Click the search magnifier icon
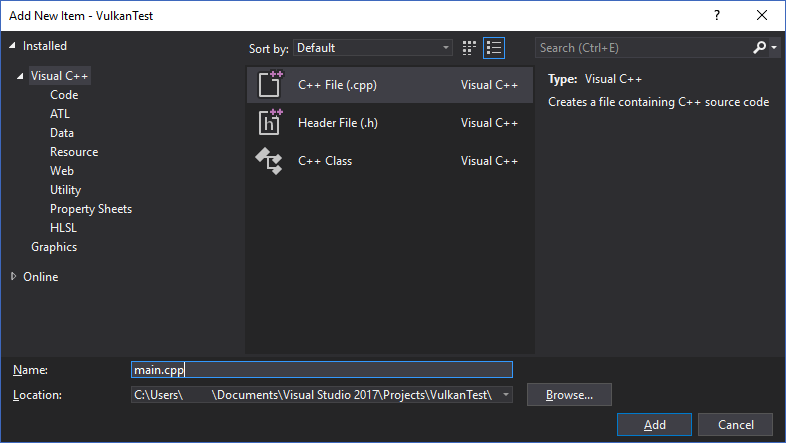Viewport: 786px width, 443px height. coord(760,48)
